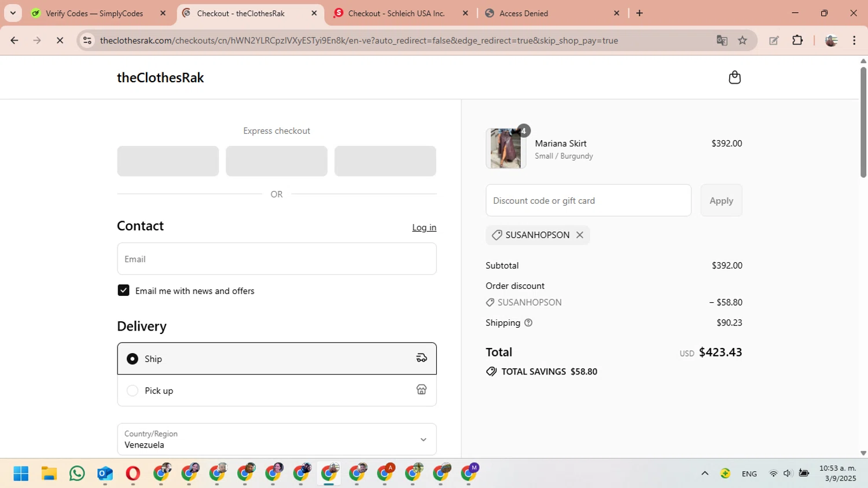Remove the SUSANHOPSON discount code tag
Viewport: 868px width, 488px height.
pyautogui.click(x=579, y=235)
